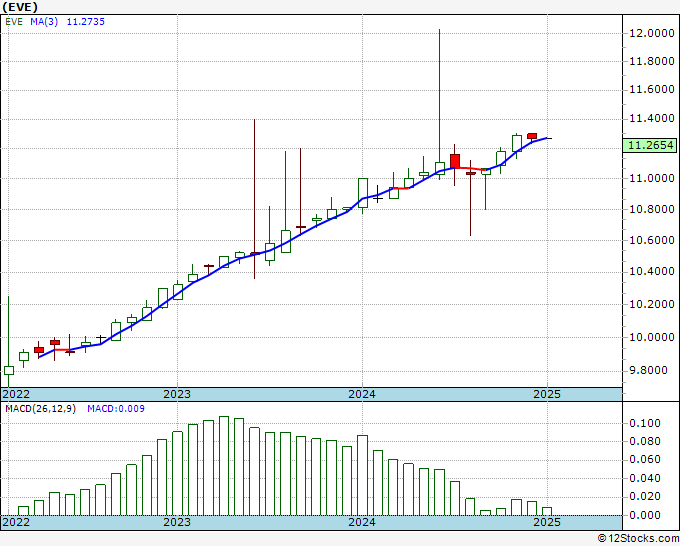
Task: Click the MACD:0.009 value readout
Action: [115, 409]
